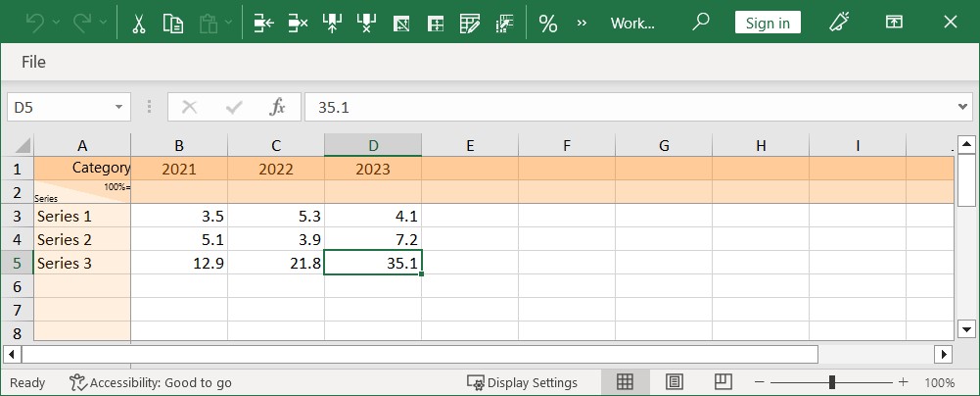
Task: Delete a column with the delete-column icon
Action: click(366, 24)
